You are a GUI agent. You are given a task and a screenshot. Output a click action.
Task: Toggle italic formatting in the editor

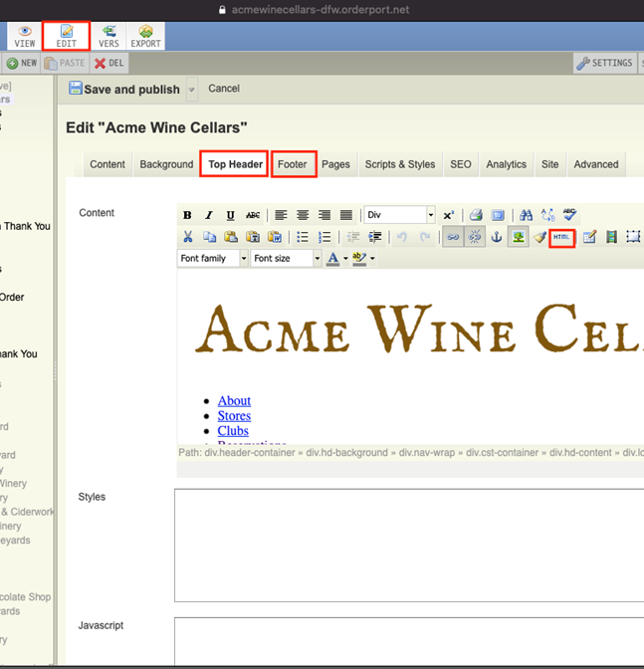pyautogui.click(x=209, y=215)
